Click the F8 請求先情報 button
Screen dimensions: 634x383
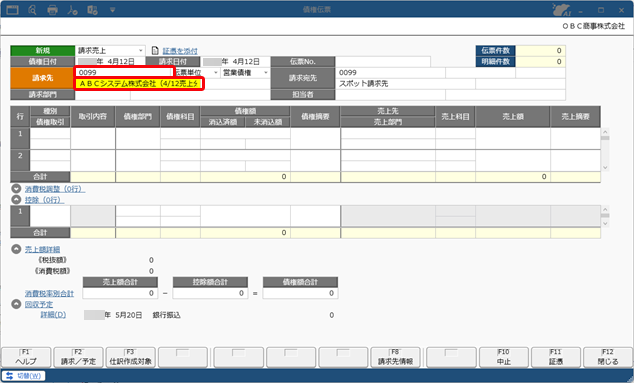pyautogui.click(x=395, y=357)
